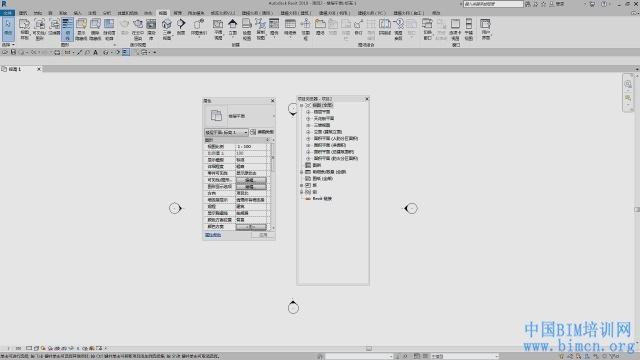Image resolution: width=640 pixels, height=360 pixels.
Task: Select the Cut Profile tool
Action: 109,29
